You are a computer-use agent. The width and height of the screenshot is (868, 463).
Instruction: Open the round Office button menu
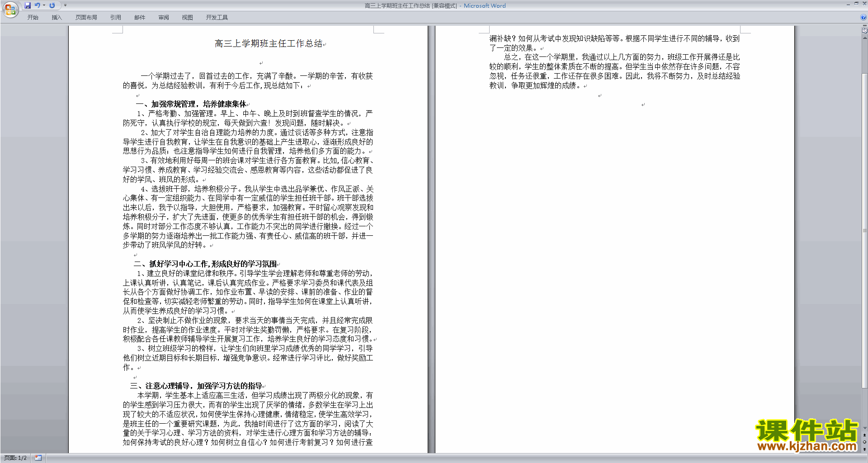10,9
